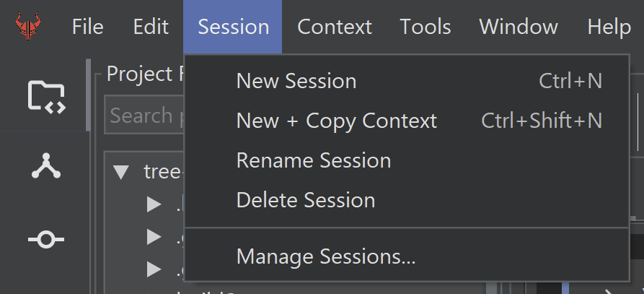Expand the first collapsed folder under root
This screenshot has width=644, height=294.
pos(154,204)
